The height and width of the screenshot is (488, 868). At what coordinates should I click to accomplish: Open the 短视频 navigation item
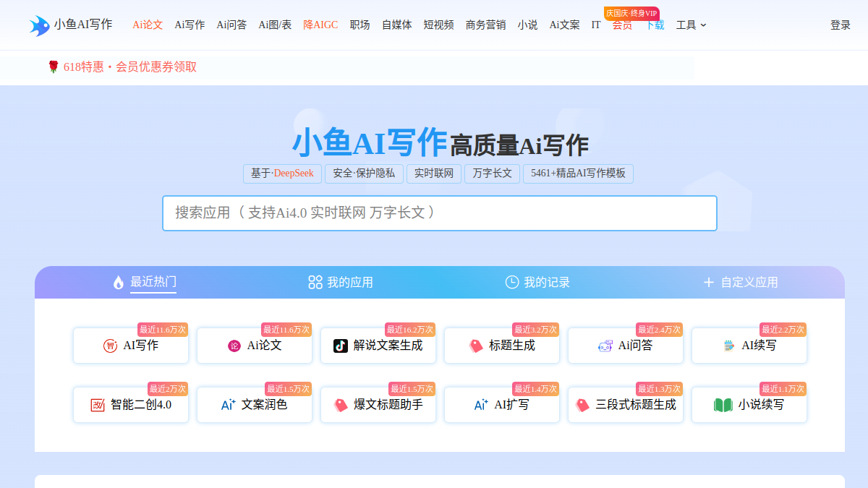click(x=439, y=25)
